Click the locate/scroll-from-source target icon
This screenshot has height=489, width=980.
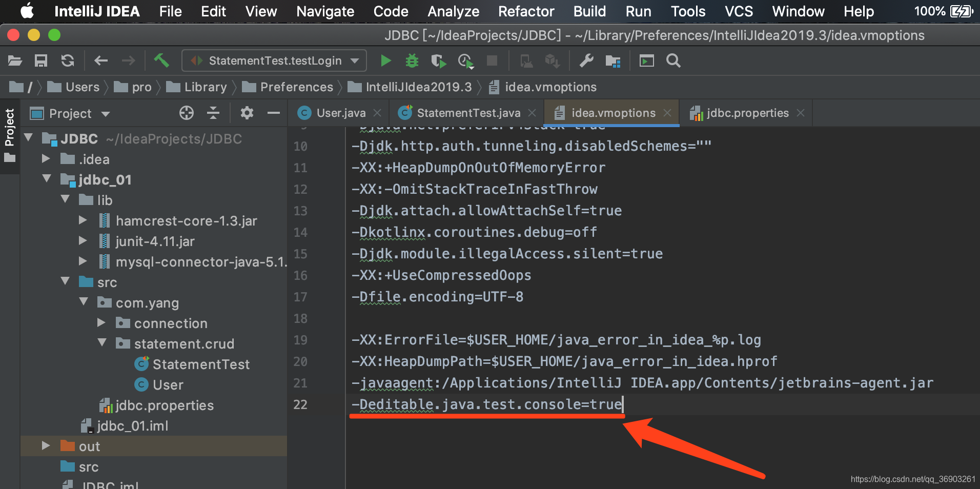187,113
